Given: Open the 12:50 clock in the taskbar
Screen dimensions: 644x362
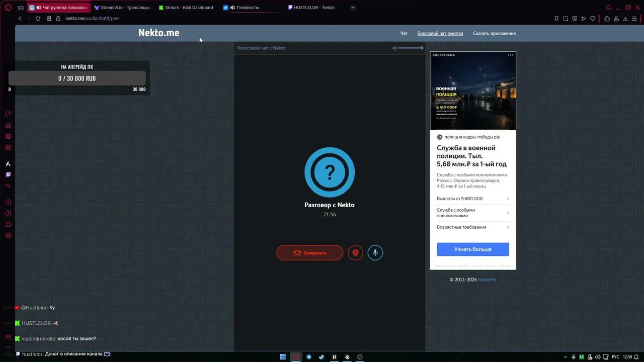Looking at the screenshot, I should (627, 357).
